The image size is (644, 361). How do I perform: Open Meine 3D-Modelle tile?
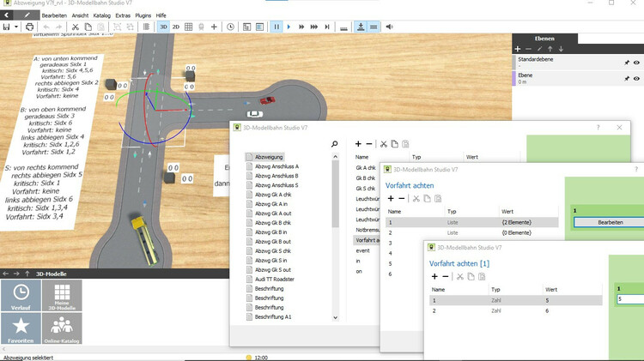(62, 295)
